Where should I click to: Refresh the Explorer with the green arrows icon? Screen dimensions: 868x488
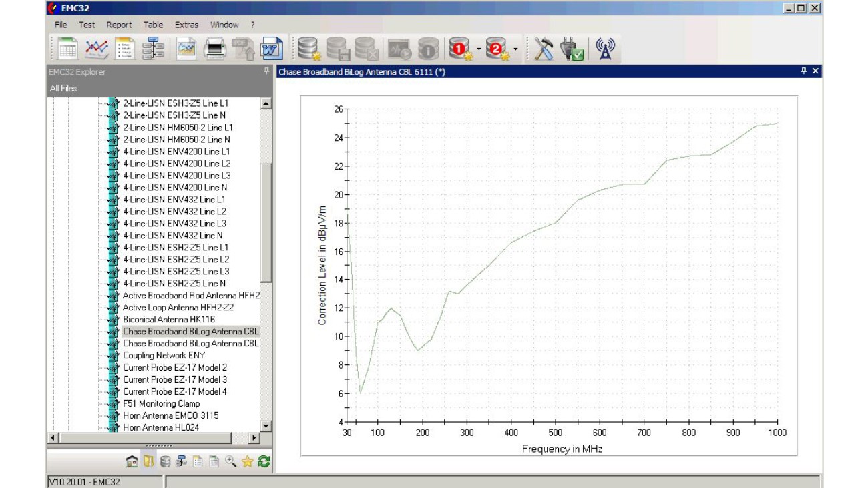click(x=264, y=461)
